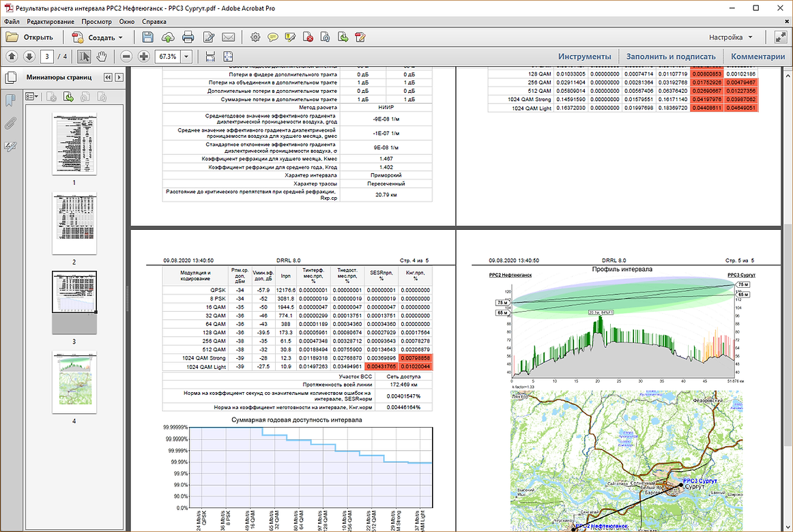793x532 pixels.
Task: Print the document using the printer icon
Action: tap(188, 37)
